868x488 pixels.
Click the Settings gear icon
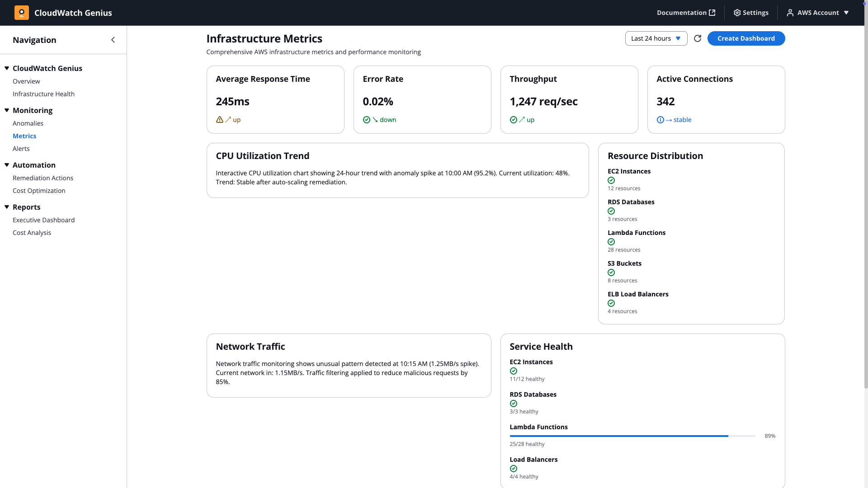click(x=737, y=13)
